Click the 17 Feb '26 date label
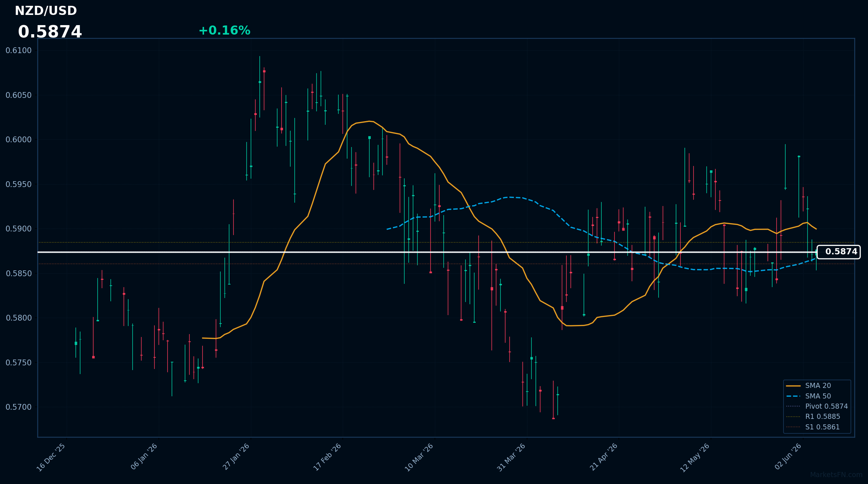The width and height of the screenshot is (868, 484). [327, 457]
